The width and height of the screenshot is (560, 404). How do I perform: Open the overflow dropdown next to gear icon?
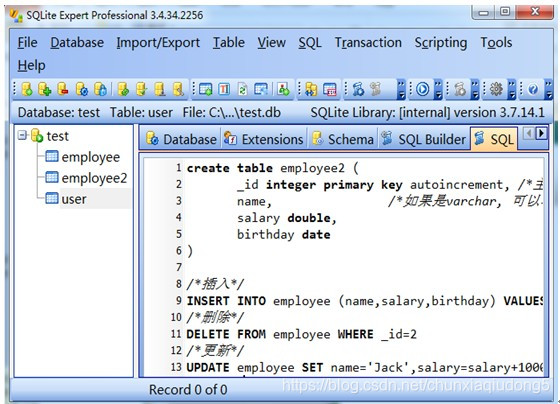pos(512,89)
